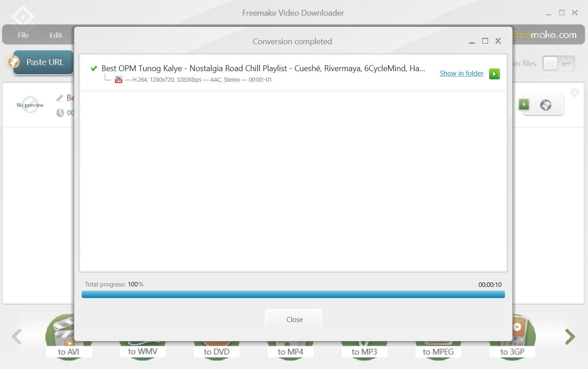This screenshot has height=369, width=588.
Task: Click the YouTube source icon under the title
Action: [x=118, y=78]
